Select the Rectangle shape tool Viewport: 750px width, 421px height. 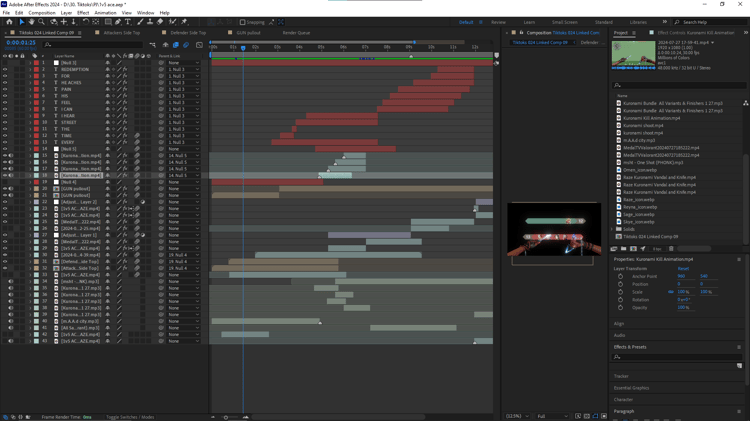[108, 22]
